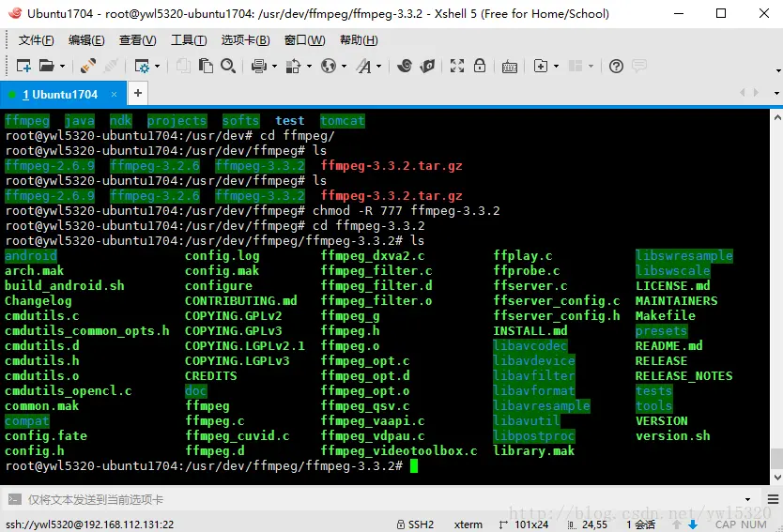Click the xterm status bar text
The image size is (783, 532).
click(468, 524)
